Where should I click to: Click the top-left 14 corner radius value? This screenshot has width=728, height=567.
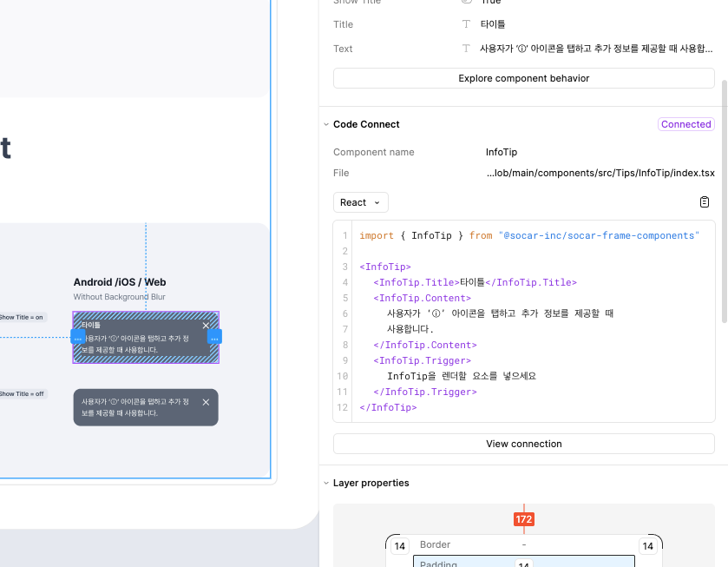pyautogui.click(x=399, y=546)
